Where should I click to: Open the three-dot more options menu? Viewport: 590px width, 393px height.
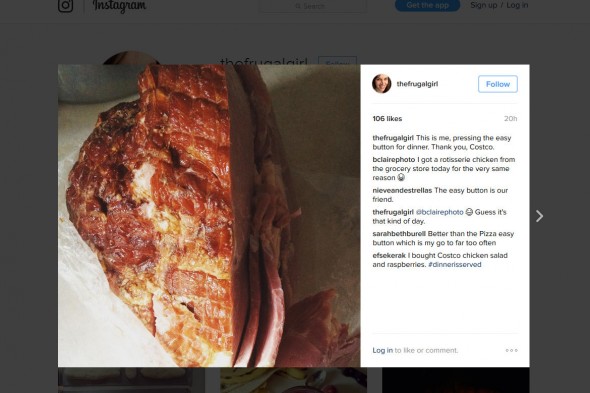[511, 350]
